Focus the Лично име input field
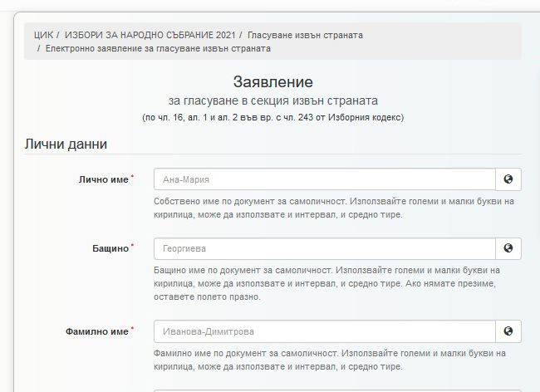The height and width of the screenshot is (392, 540). [x=324, y=179]
